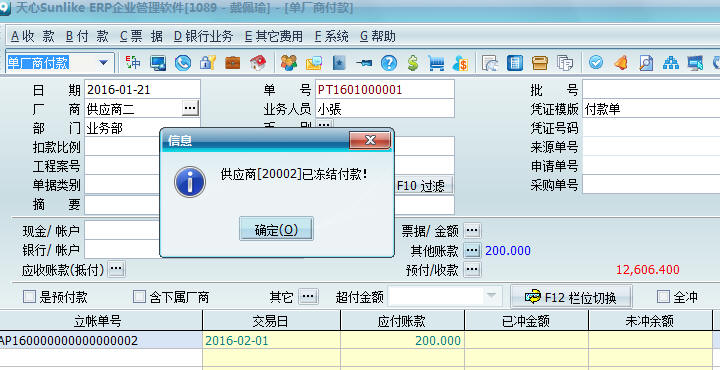This screenshot has height=370, width=720.
Task: Confirm the message with 确定(O)
Action: point(276,229)
